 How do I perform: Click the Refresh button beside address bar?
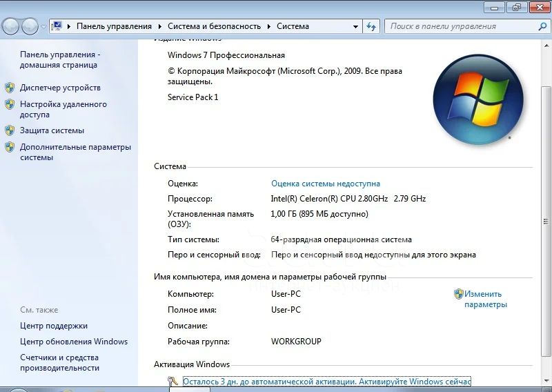click(x=371, y=26)
